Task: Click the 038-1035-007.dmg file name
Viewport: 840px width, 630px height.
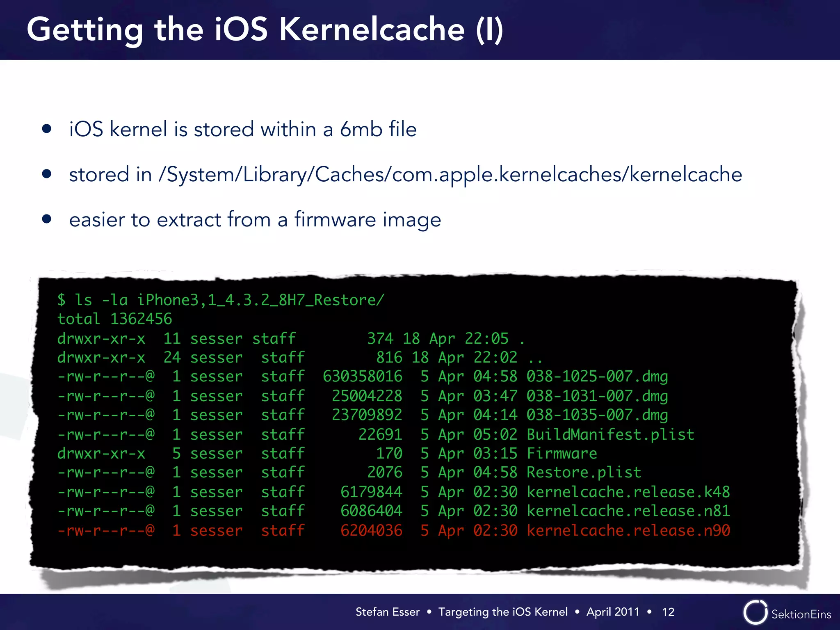Action: [x=597, y=415]
